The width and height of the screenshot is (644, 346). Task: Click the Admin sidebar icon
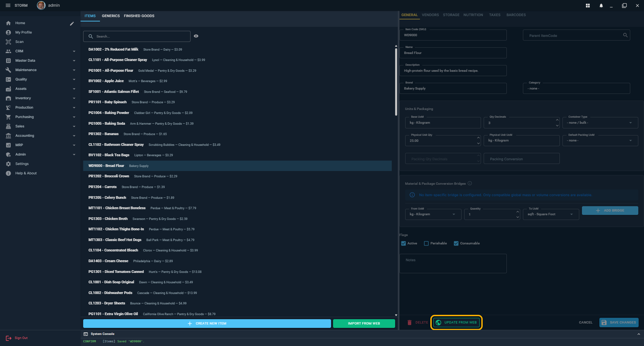point(8,155)
